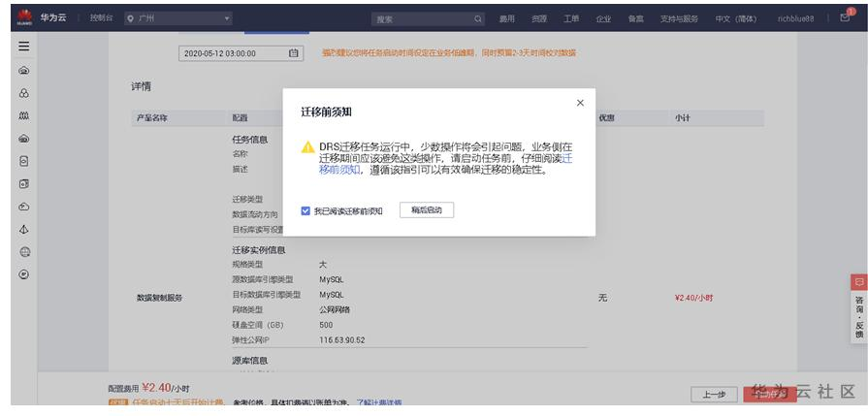Click the red chat icon above 咨询·反馈
Screen dimensions: 868x416
(x=858, y=282)
